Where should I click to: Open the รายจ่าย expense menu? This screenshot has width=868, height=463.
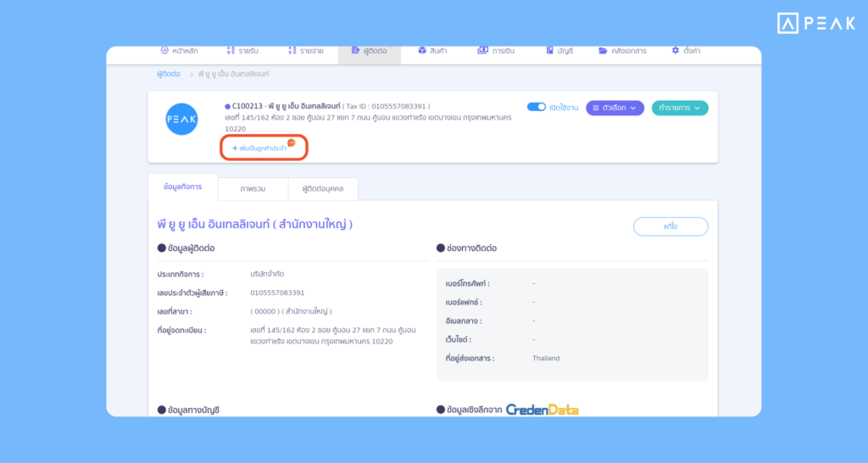click(304, 51)
